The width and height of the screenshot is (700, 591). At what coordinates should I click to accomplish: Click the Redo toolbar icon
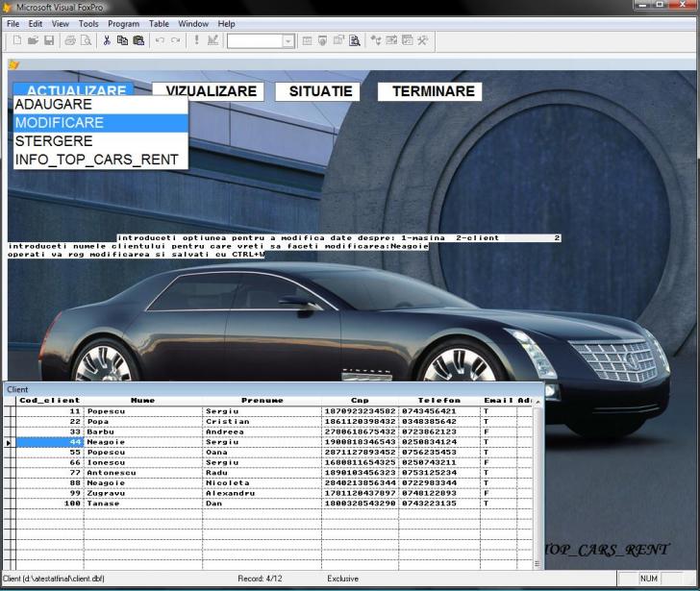pyautogui.click(x=175, y=40)
